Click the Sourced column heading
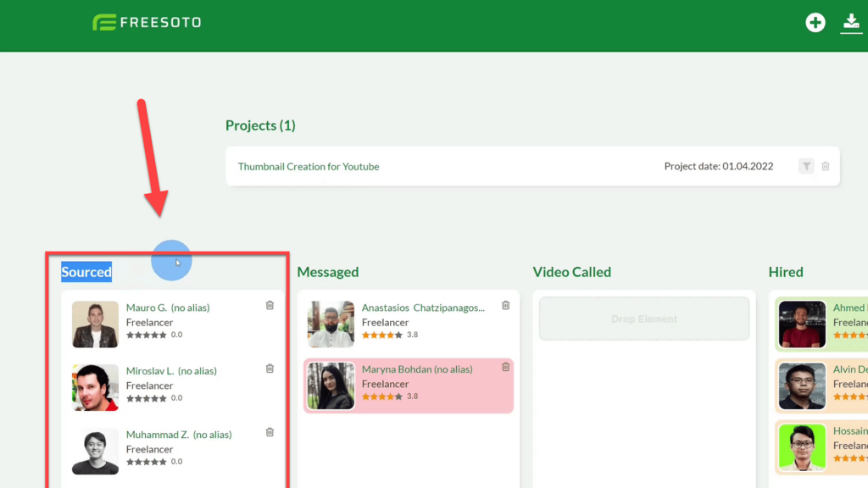 point(86,272)
